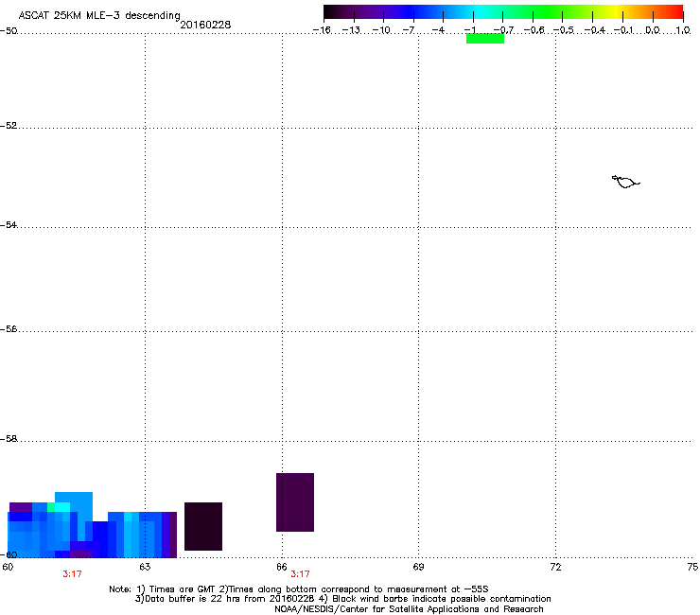
Task: Click the -52 latitude label
Action: 9,126
